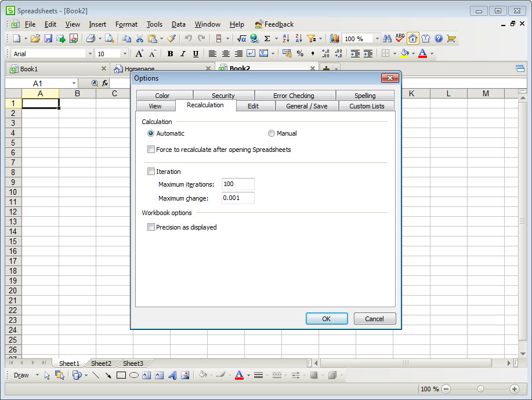Switch to the General / Save tab
The width and height of the screenshot is (532, 400).
click(x=306, y=106)
